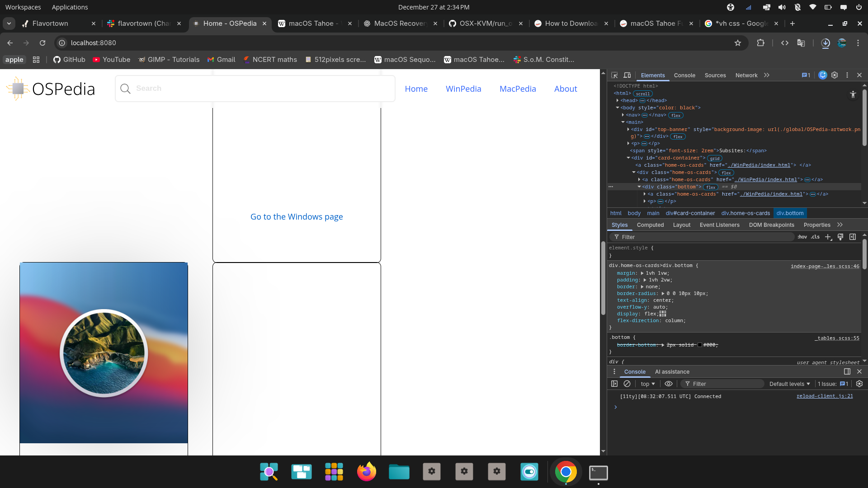
Task: Toggle the device toolbar icon
Action: click(x=627, y=75)
